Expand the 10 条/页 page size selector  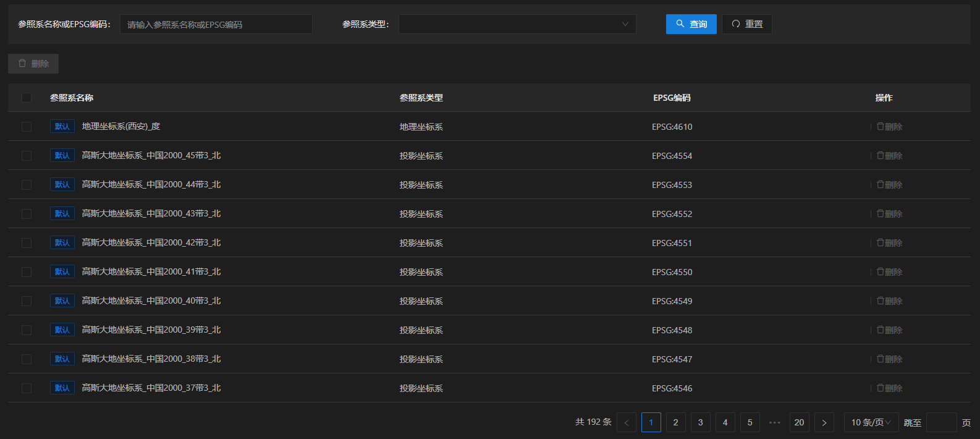(x=871, y=422)
